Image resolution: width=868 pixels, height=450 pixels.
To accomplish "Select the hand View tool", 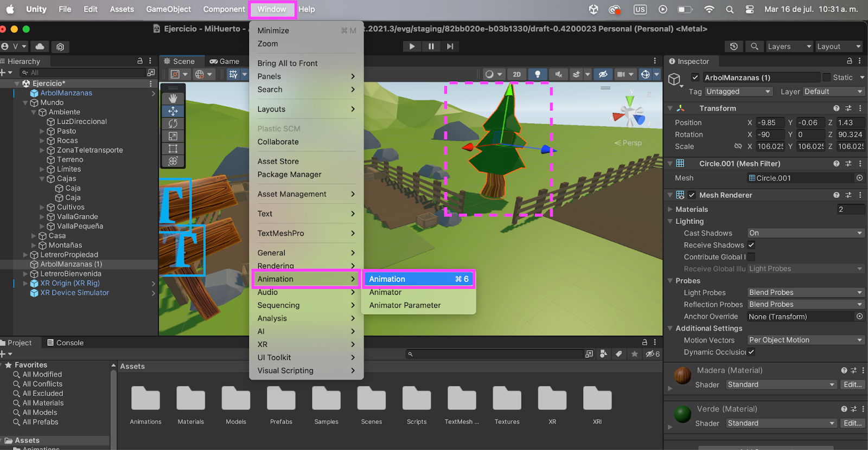I will (173, 99).
